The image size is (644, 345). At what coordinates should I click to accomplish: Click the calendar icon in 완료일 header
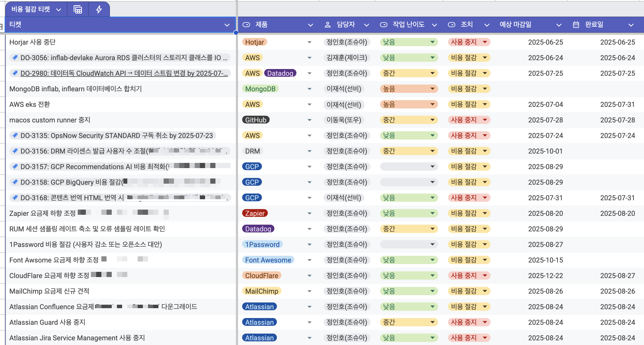coord(576,25)
